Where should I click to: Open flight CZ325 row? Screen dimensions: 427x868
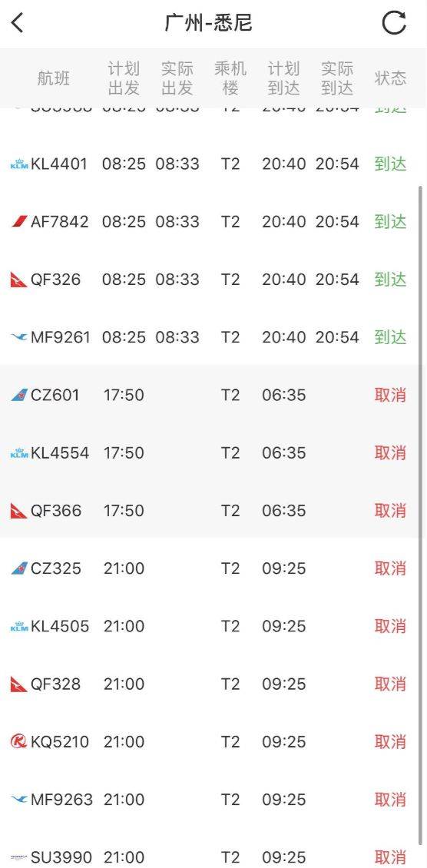(210, 568)
